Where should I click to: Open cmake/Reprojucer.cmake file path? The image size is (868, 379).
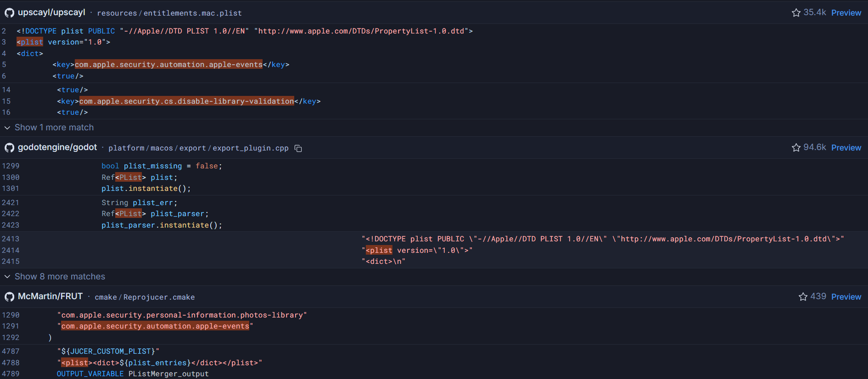click(145, 297)
